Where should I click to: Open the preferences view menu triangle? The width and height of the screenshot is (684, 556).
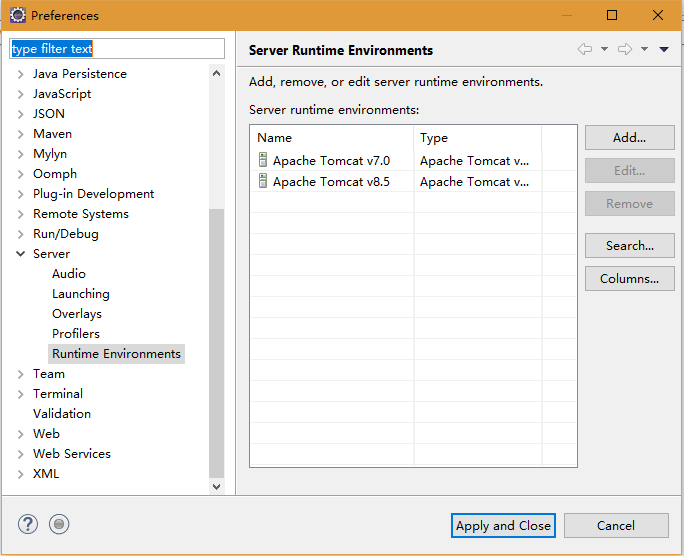pos(664,49)
